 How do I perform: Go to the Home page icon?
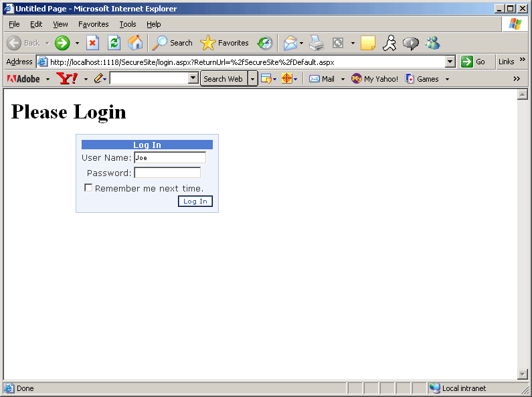[x=135, y=43]
